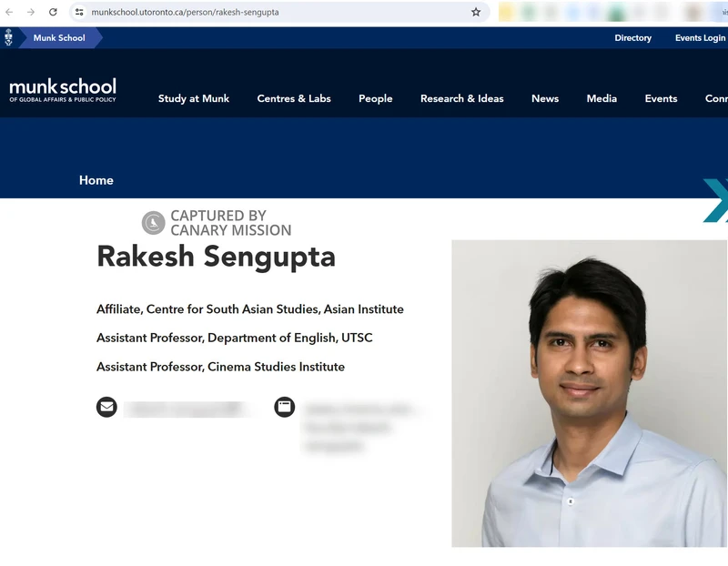Open the Events menu item
The height and width of the screenshot is (566, 728).
click(x=662, y=98)
